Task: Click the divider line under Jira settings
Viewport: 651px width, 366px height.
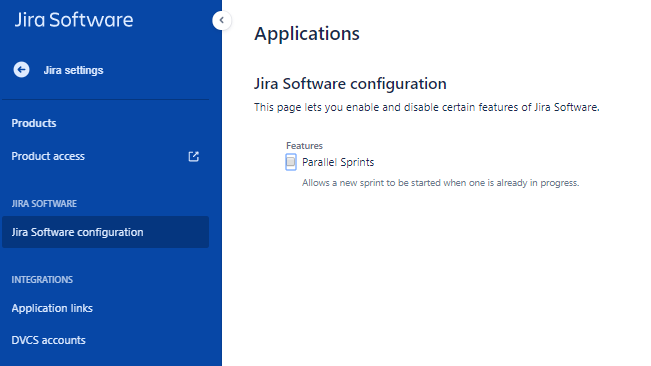Action: (105, 100)
